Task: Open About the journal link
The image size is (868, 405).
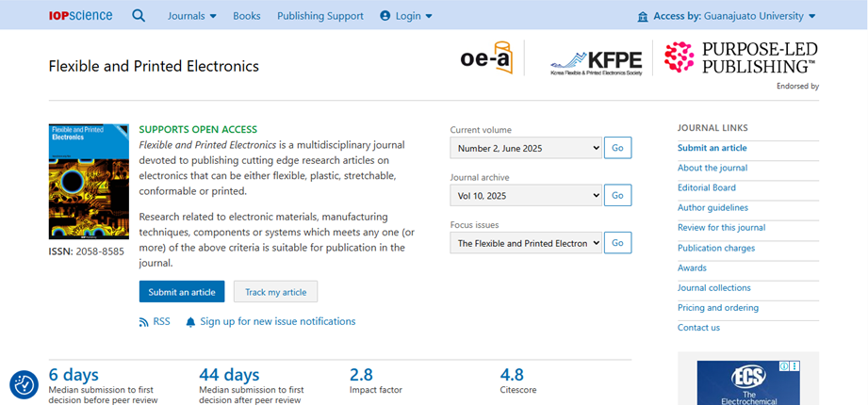Action: pyautogui.click(x=712, y=168)
